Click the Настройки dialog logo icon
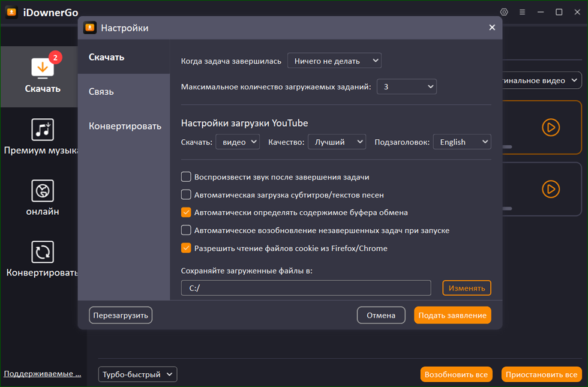This screenshot has height=387, width=588. (89, 28)
